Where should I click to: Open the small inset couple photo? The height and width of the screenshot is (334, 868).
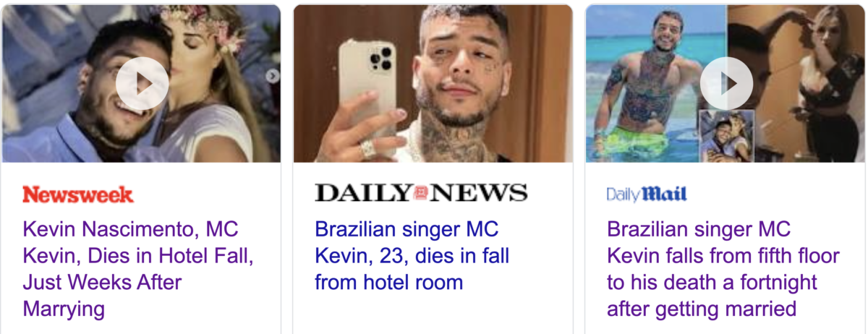[727, 136]
